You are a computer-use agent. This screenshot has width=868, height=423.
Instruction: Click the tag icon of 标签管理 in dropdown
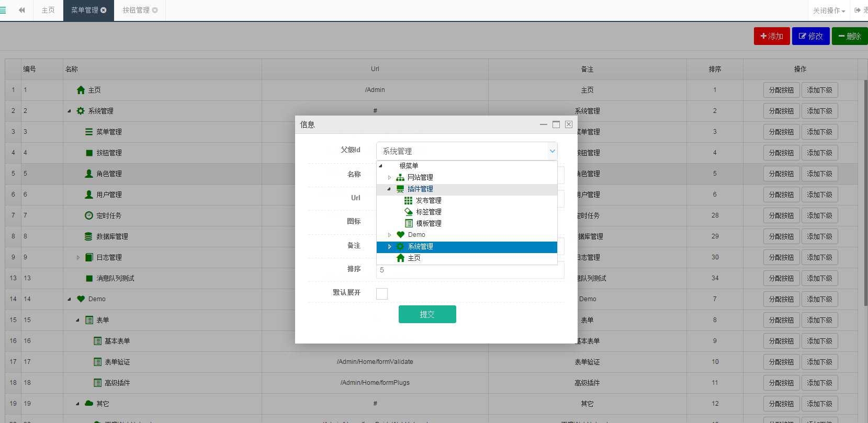pyautogui.click(x=409, y=212)
